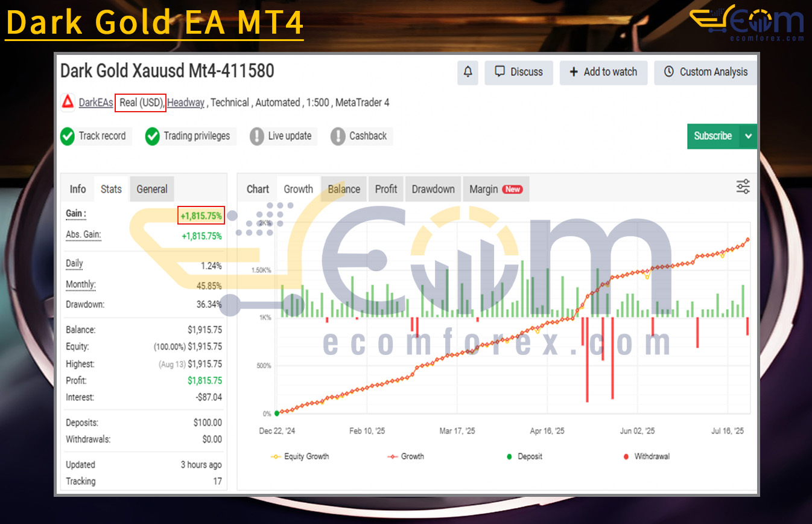Toggle Equity Growth legend series
The image size is (812, 524).
[x=300, y=456]
